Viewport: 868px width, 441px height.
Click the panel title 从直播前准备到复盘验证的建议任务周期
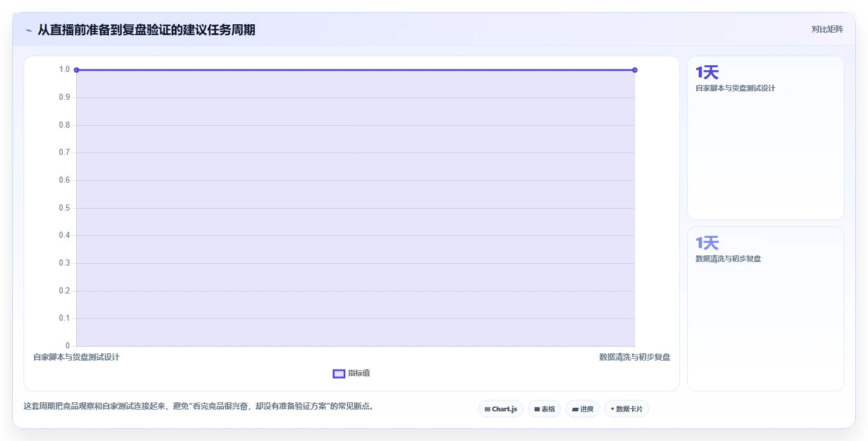click(x=146, y=30)
